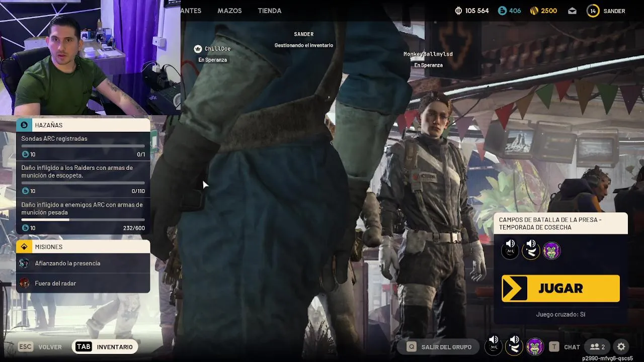Select the MonkeyBallmylsd player name tag
Viewport: 644px width, 362px height.
[428, 54]
